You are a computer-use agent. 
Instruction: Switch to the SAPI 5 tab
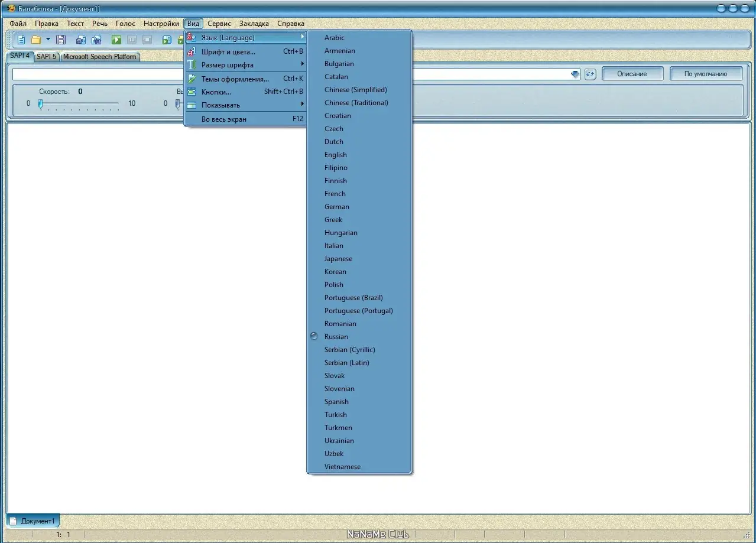coord(46,57)
